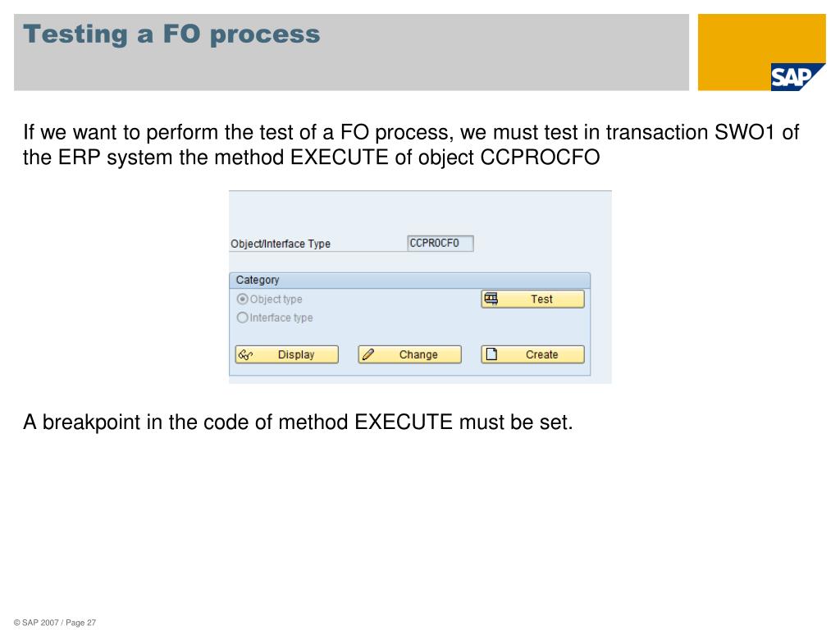
Task: Select the Interface type radio button
Action: [x=242, y=317]
